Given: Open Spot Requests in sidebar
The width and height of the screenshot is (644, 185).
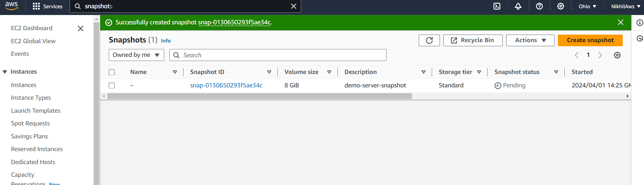Looking at the screenshot, I should [x=31, y=123].
